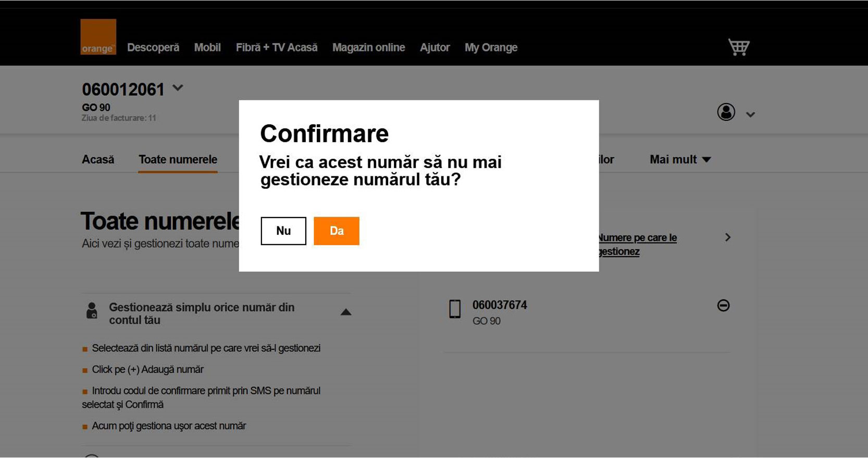This screenshot has height=458, width=868.
Task: Cancel by pressing the Nu button
Action: coord(283,231)
